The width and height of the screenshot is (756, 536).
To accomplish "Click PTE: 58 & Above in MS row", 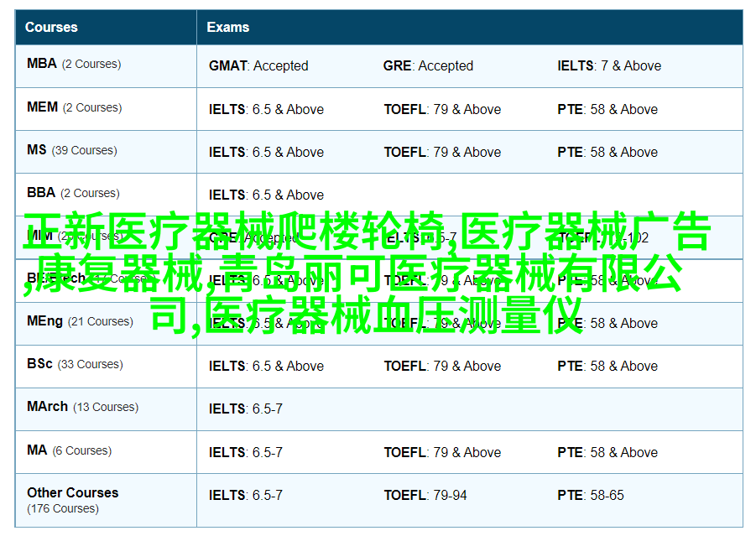I will tap(607, 152).
